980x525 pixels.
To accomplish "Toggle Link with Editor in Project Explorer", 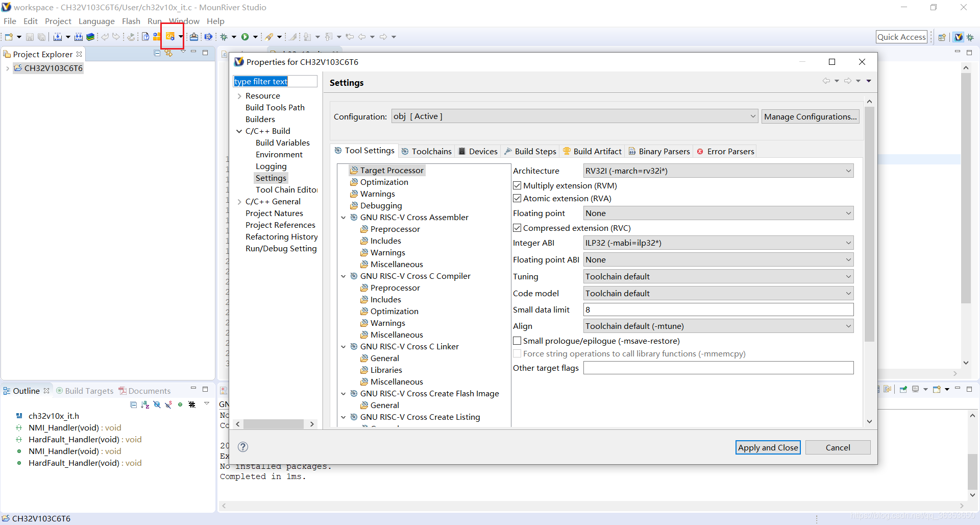I will click(168, 53).
